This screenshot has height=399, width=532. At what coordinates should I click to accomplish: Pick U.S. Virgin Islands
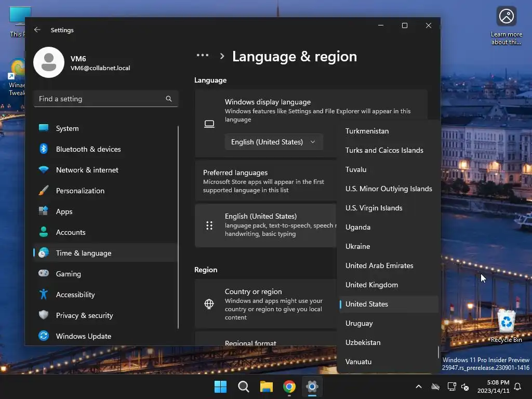[x=389, y=208]
